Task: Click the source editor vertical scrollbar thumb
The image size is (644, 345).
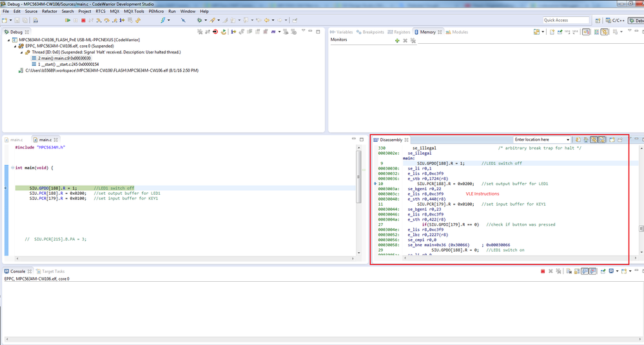Action: coord(358,177)
